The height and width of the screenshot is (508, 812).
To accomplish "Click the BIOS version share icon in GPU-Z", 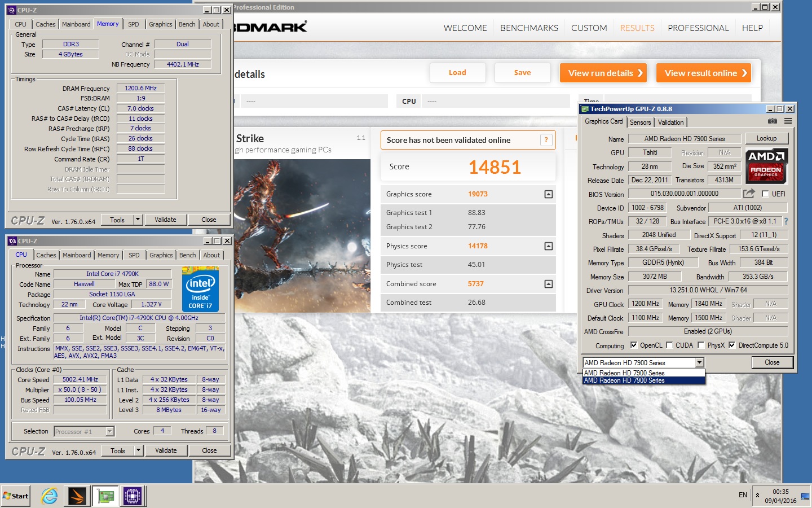I will pyautogui.click(x=749, y=194).
